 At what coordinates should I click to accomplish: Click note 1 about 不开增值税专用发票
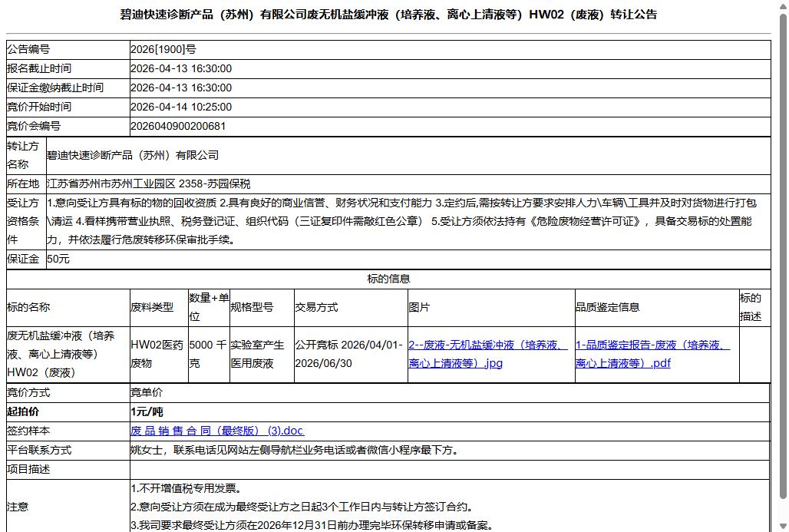187,488
